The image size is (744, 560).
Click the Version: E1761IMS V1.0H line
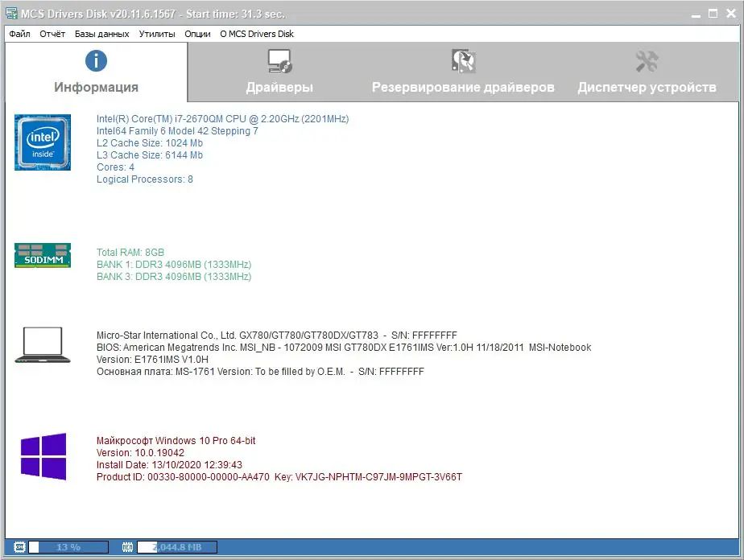tap(152, 360)
